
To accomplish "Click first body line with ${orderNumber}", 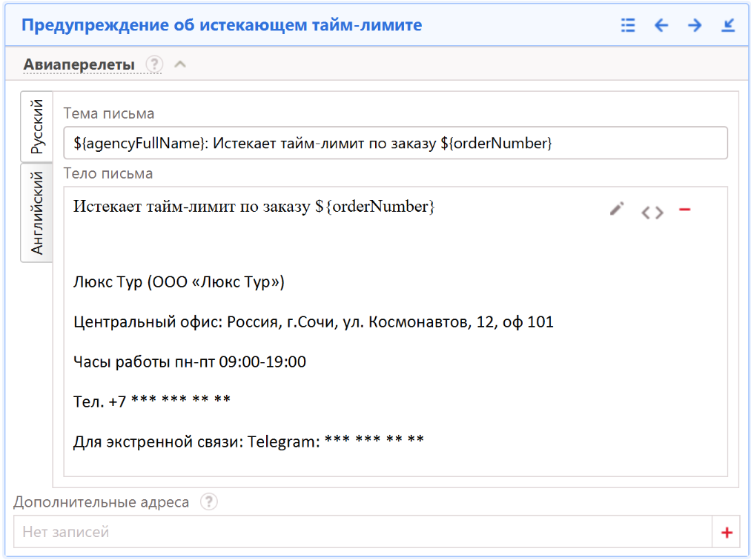I will pyautogui.click(x=254, y=207).
